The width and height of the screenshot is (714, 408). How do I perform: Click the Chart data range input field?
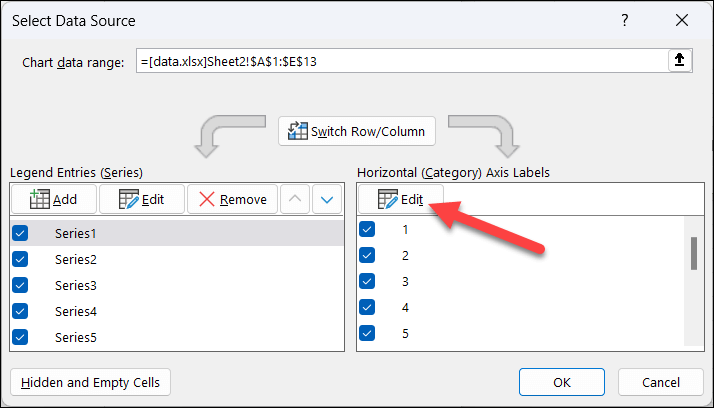coord(402,61)
